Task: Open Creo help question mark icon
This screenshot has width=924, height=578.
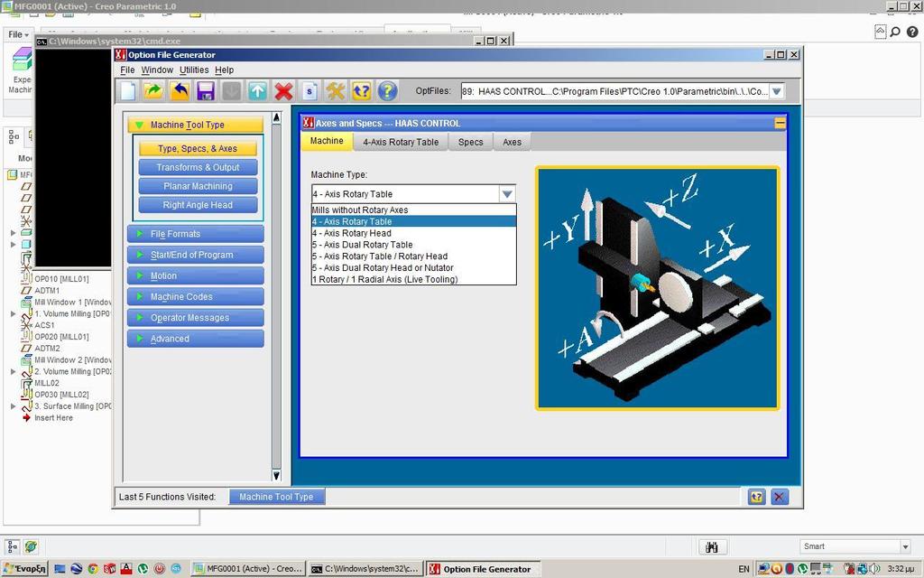Action: pos(912,32)
